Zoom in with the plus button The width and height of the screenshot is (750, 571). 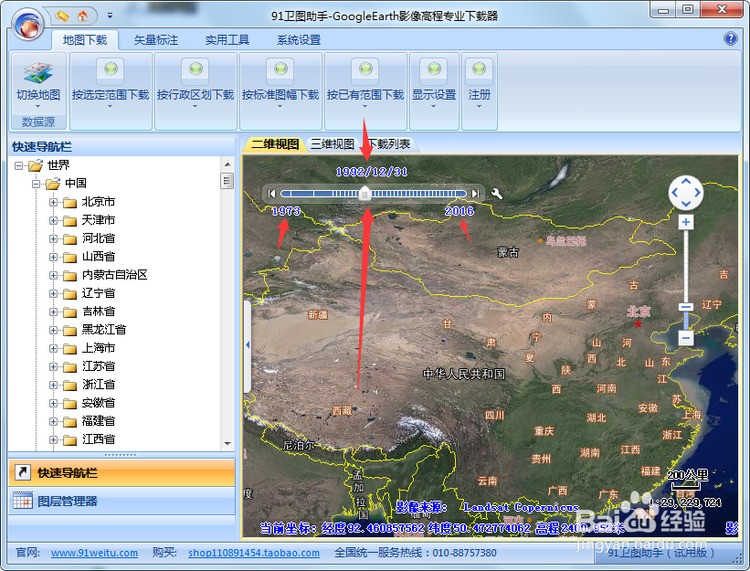click(685, 222)
